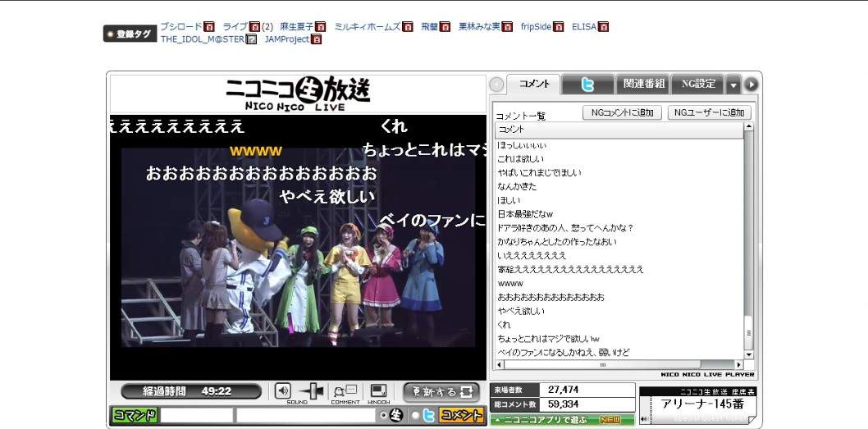Select comment row これは欲しい

coord(619,159)
